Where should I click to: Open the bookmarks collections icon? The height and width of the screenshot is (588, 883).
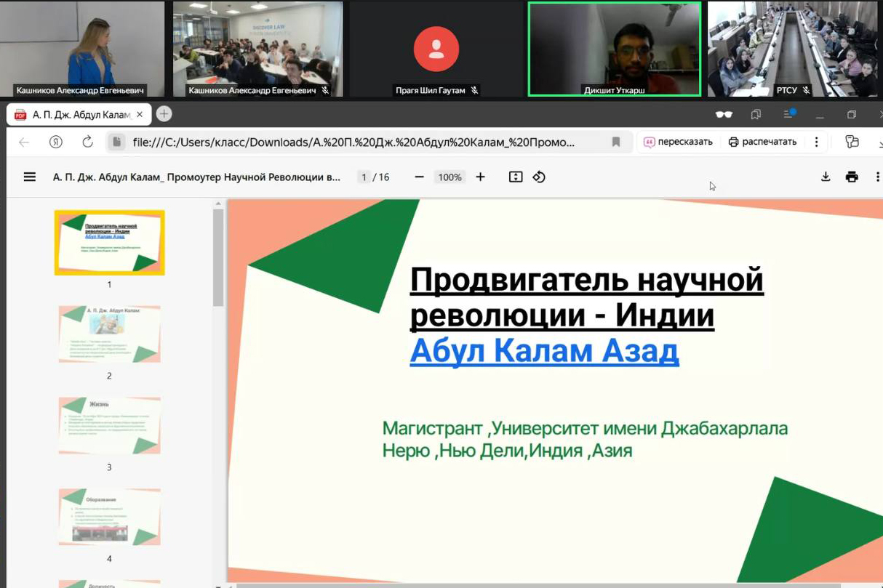756,114
